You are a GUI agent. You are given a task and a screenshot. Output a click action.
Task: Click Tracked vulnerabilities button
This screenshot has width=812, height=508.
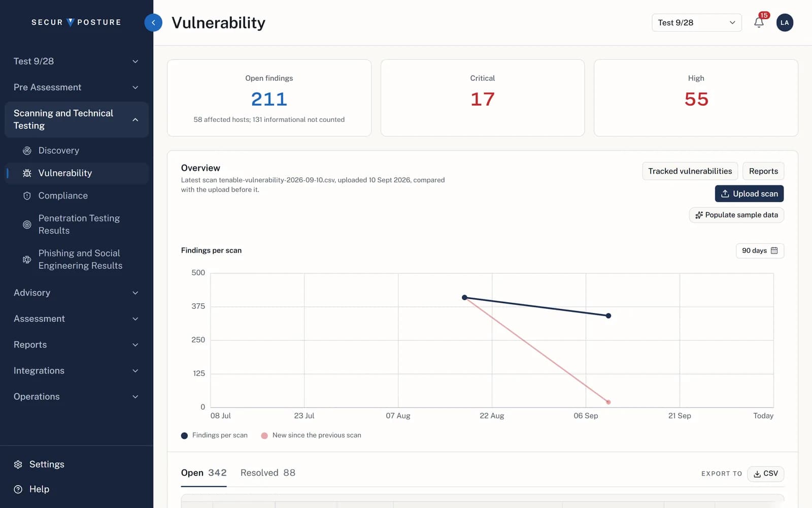click(690, 171)
